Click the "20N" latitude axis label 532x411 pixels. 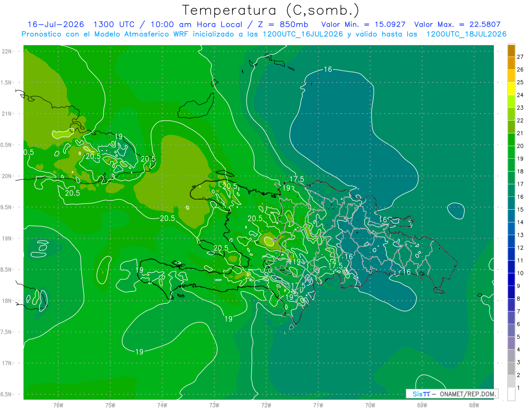click(7, 176)
